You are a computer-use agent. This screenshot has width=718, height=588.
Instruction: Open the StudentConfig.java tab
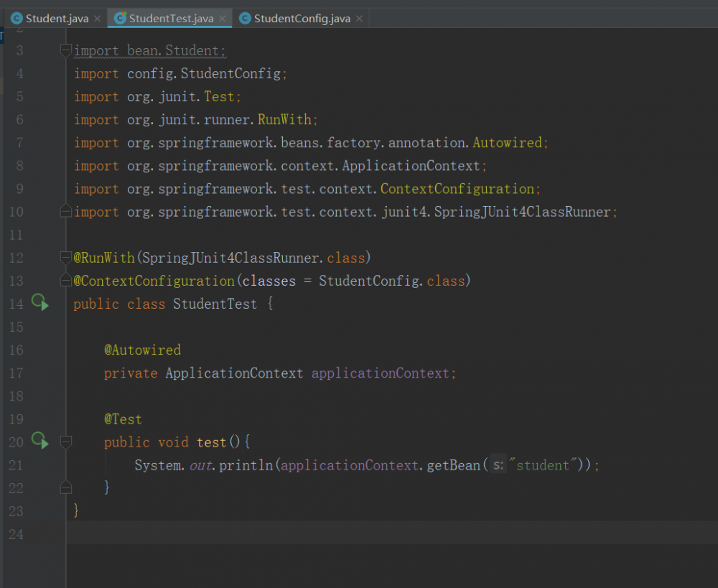point(302,19)
